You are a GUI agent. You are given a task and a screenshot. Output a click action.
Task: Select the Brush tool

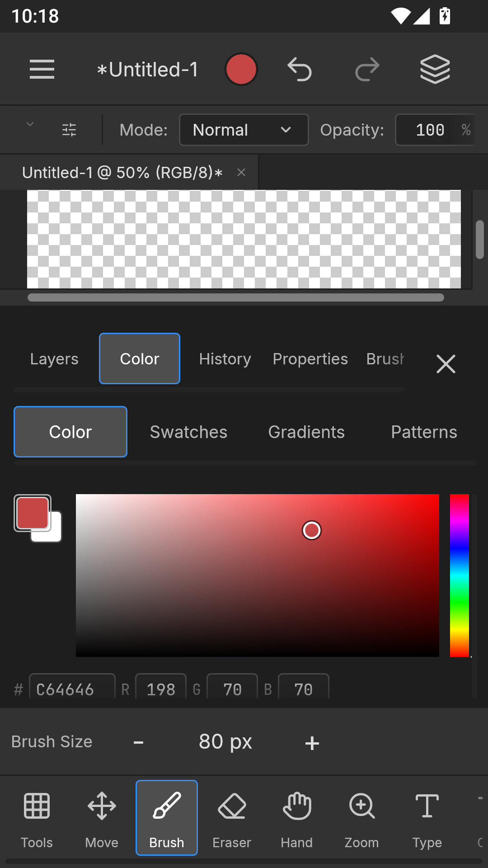tap(167, 818)
